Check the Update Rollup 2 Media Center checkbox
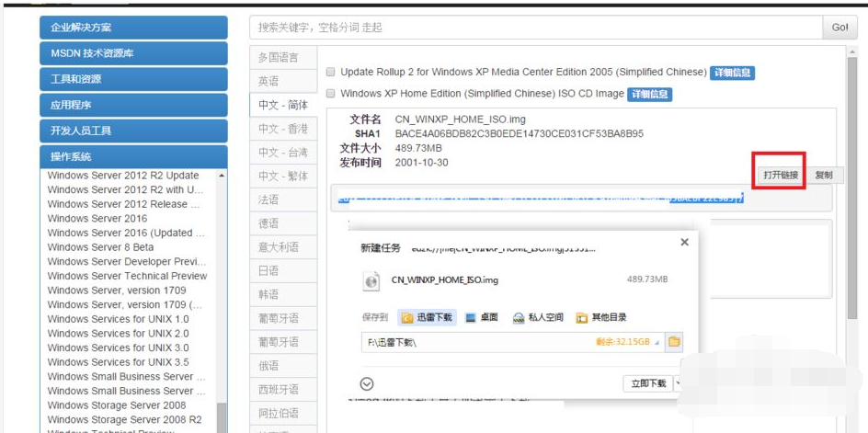Image resolution: width=868 pixels, height=433 pixels. point(331,72)
